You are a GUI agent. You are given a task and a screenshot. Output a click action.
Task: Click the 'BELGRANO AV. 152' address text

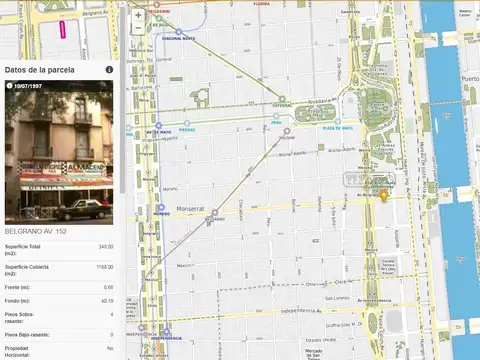click(36, 231)
